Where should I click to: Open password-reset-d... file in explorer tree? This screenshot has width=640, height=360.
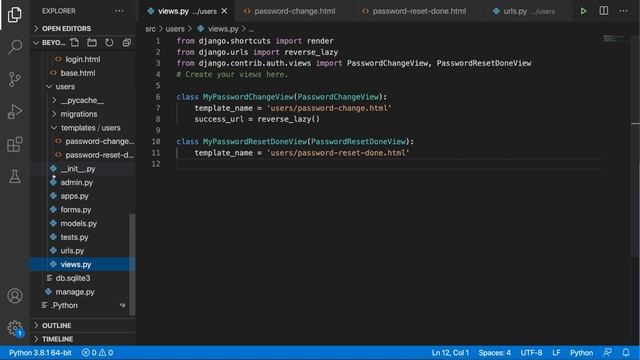(82, 155)
